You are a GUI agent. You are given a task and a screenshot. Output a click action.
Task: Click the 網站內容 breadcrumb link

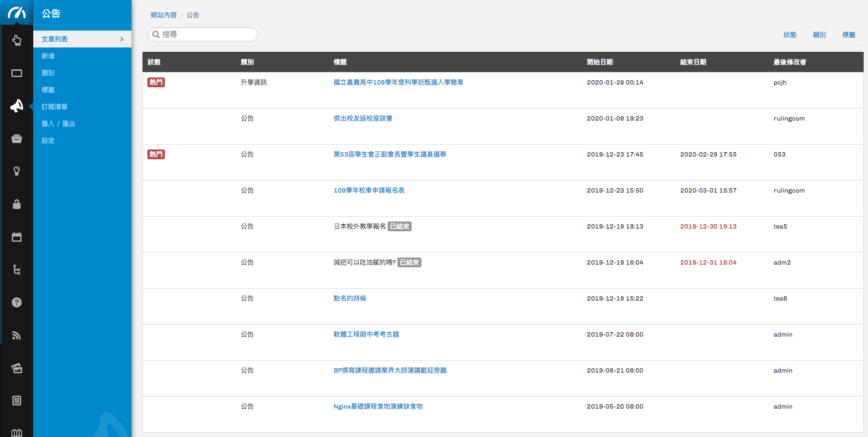[163, 15]
